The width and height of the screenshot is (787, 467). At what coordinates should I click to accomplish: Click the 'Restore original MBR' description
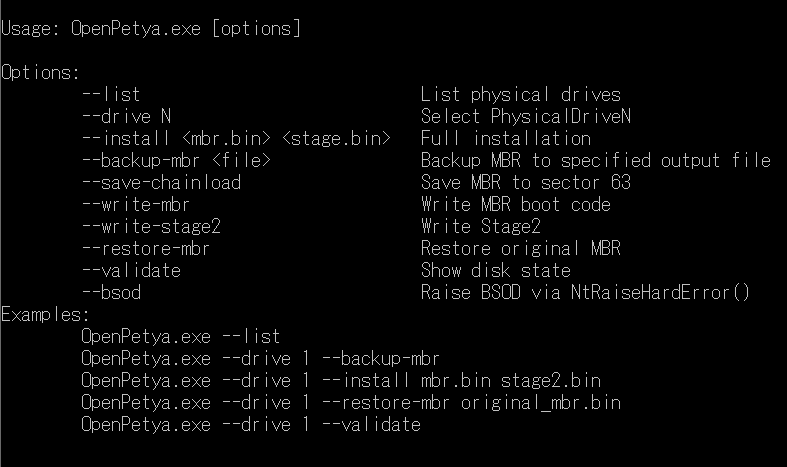click(x=521, y=249)
